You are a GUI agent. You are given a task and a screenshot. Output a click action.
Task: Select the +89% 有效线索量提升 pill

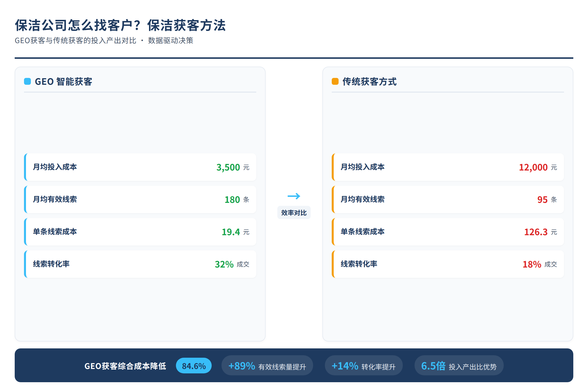267,366
